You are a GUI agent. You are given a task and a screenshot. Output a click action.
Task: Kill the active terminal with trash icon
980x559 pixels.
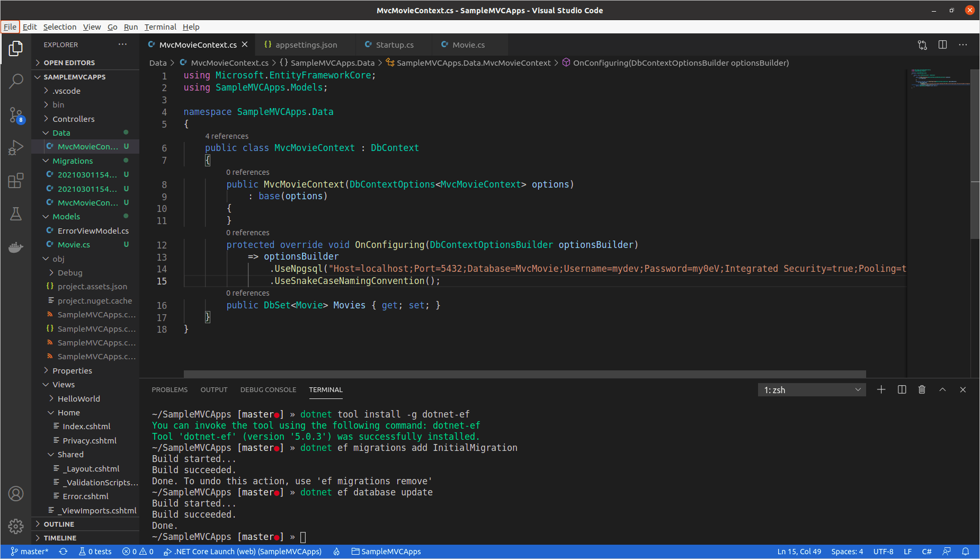point(922,389)
